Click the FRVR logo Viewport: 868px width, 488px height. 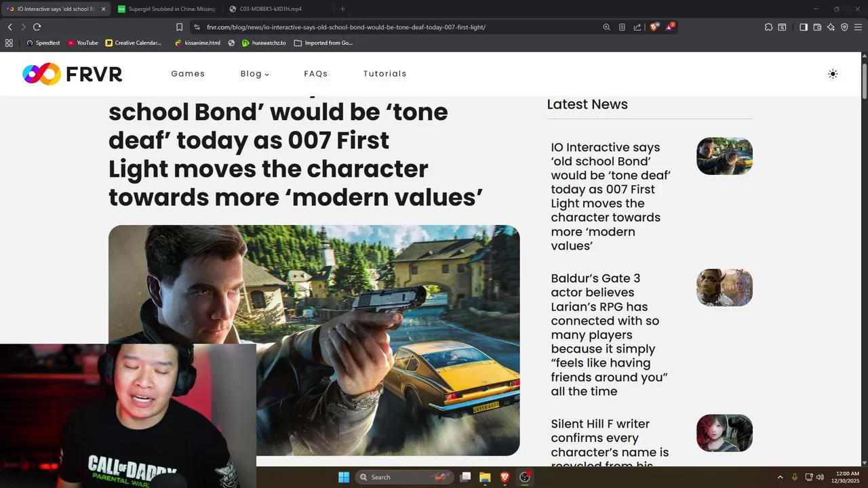[x=73, y=74]
